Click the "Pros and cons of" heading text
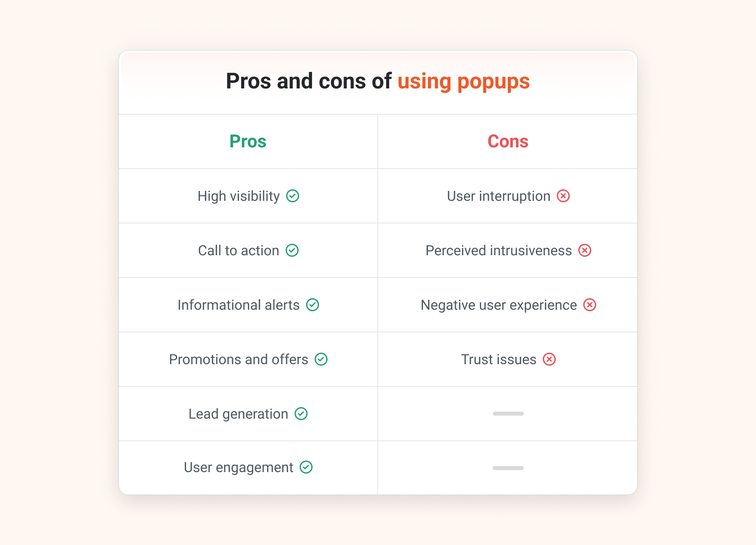Viewport: 756px width, 545px height. (x=309, y=81)
